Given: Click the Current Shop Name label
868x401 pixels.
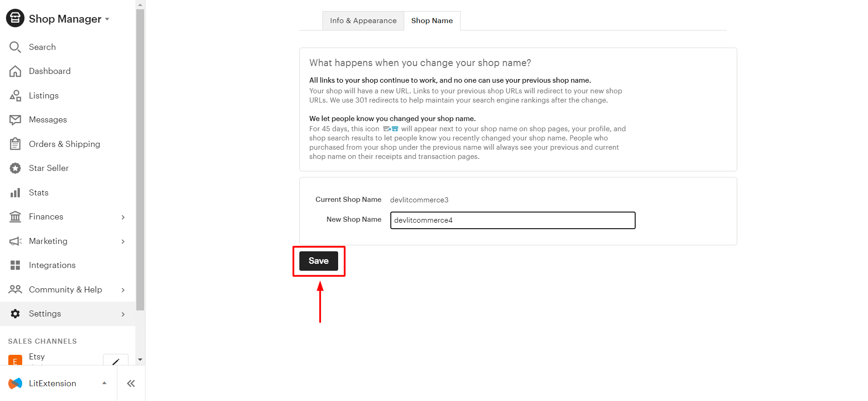Looking at the screenshot, I should tap(348, 200).
